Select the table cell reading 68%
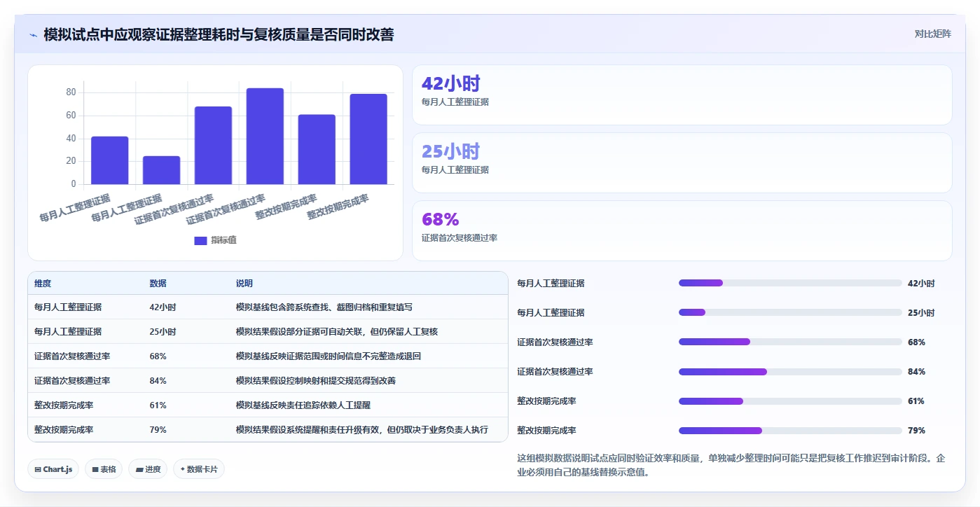This screenshot has height=507, width=980. coord(158,356)
